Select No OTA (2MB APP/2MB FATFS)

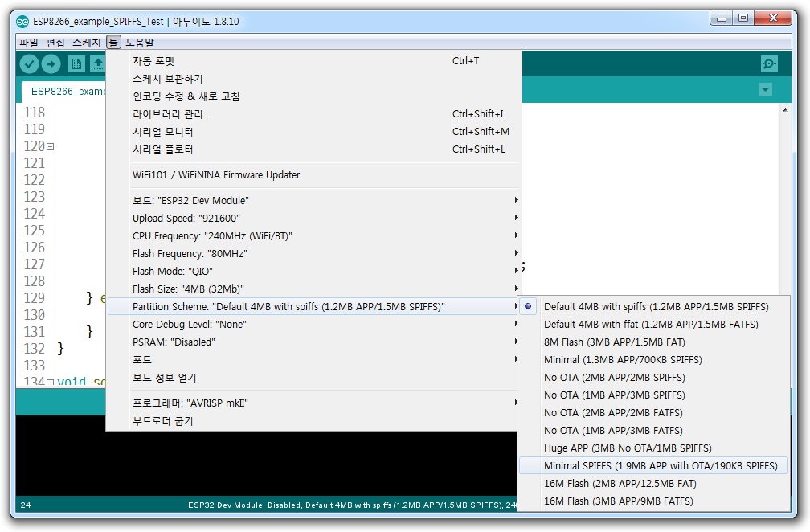(x=653, y=413)
